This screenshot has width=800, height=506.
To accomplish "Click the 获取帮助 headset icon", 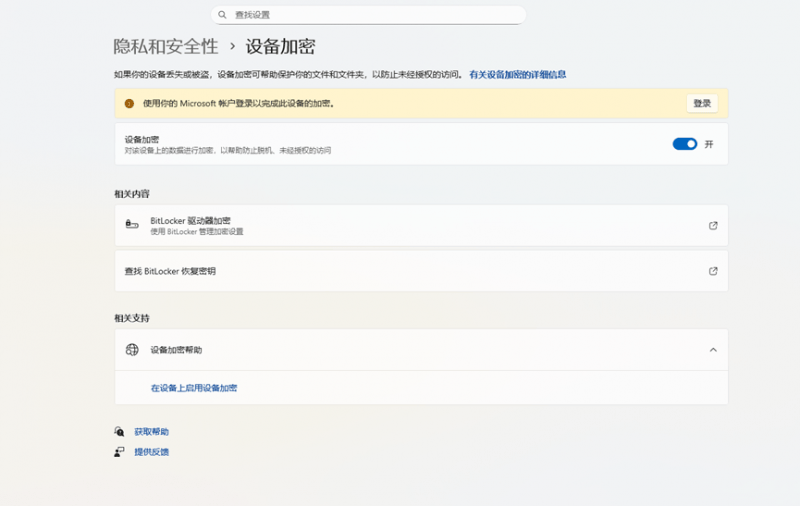I will (119, 432).
